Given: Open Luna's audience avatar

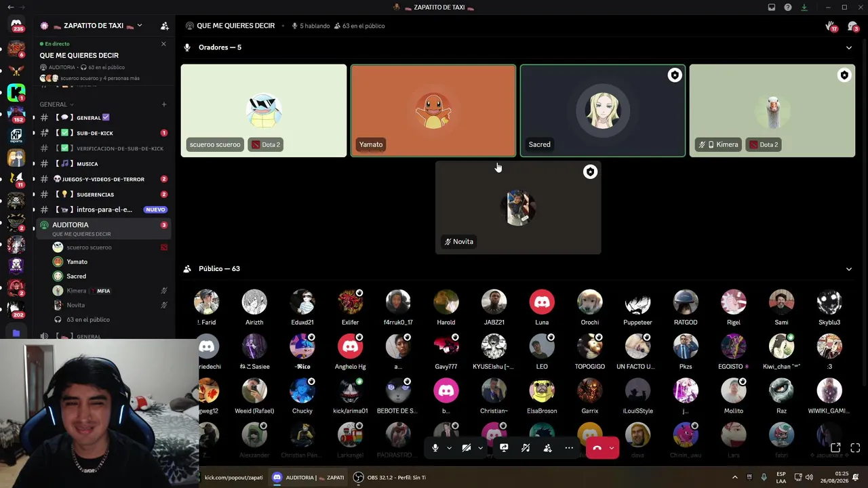Looking at the screenshot, I should [542, 302].
